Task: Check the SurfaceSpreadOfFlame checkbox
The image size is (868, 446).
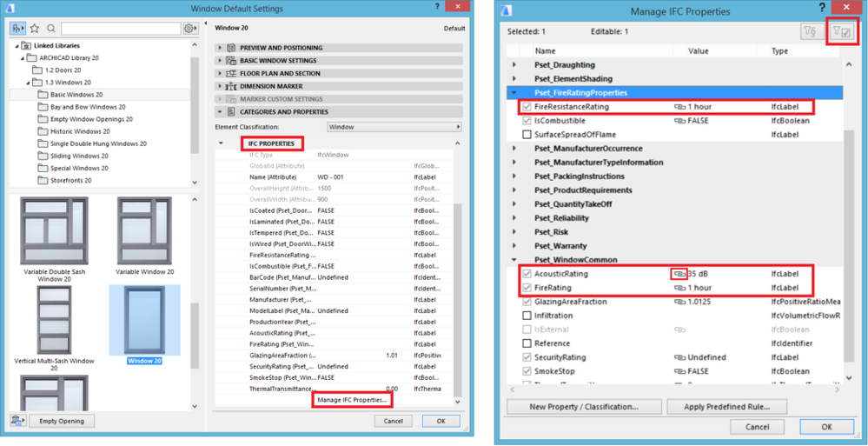Action: [527, 135]
